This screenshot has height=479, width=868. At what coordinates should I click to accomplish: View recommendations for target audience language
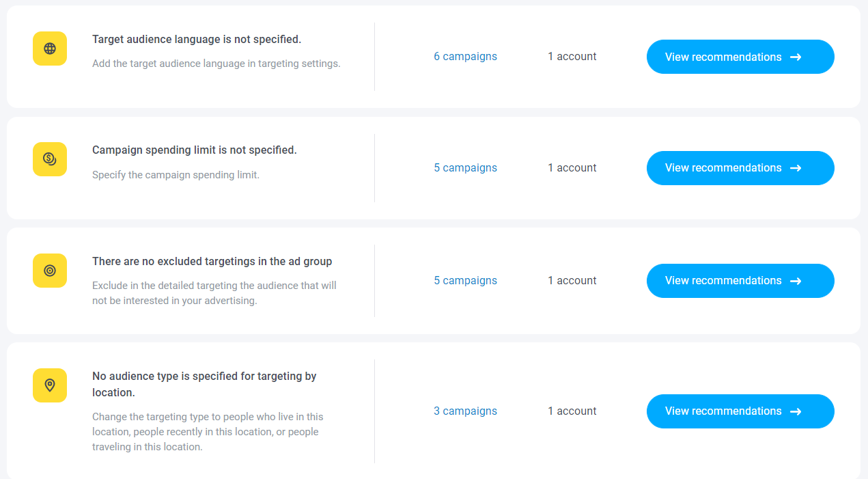[740, 57]
